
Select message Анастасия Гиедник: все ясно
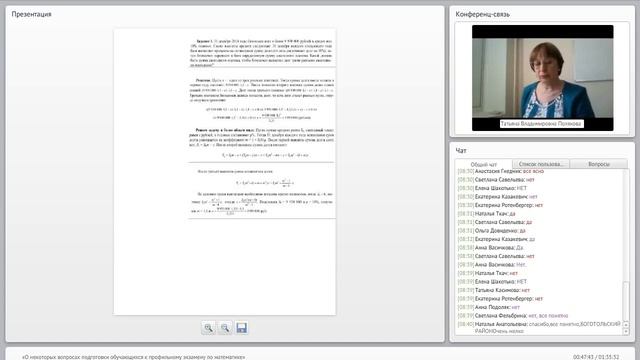[x=500, y=171]
